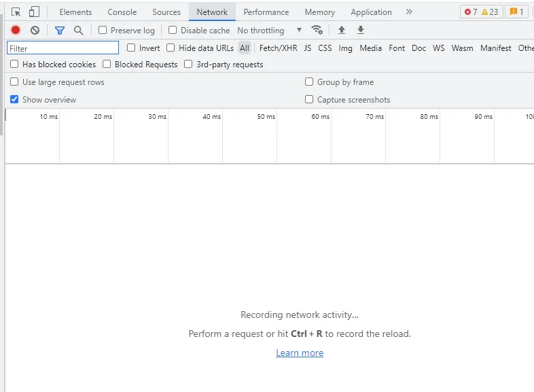
Task: Enable Capture screenshots checkbox
Action: [309, 99]
